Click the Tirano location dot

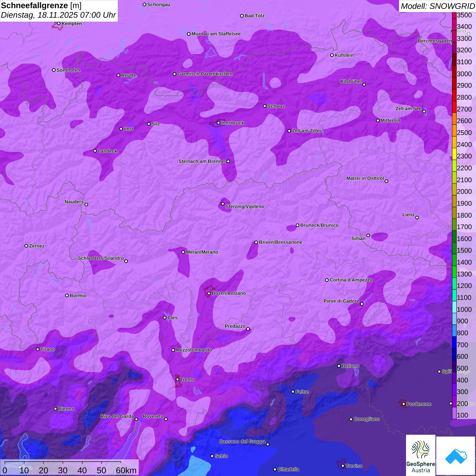point(38,349)
